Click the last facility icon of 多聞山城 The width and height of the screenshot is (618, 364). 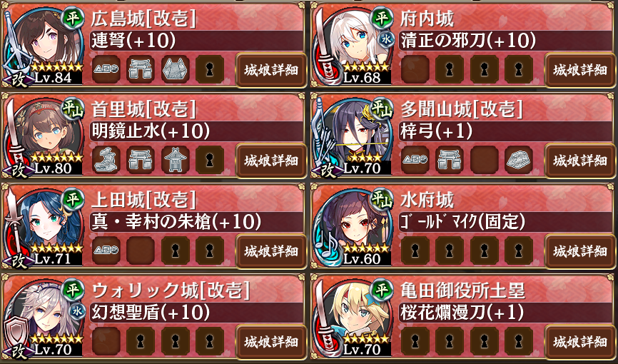[x=519, y=160]
